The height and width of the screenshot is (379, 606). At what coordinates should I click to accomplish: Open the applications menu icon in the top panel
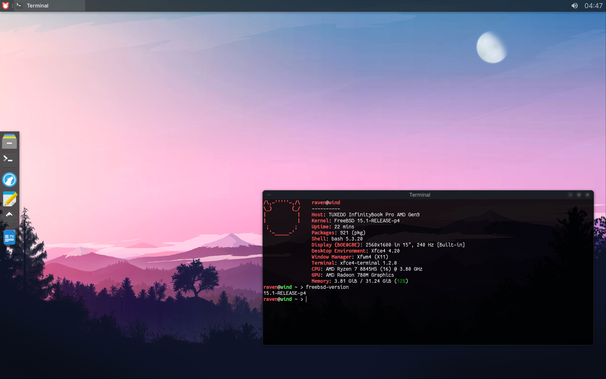point(5,5)
